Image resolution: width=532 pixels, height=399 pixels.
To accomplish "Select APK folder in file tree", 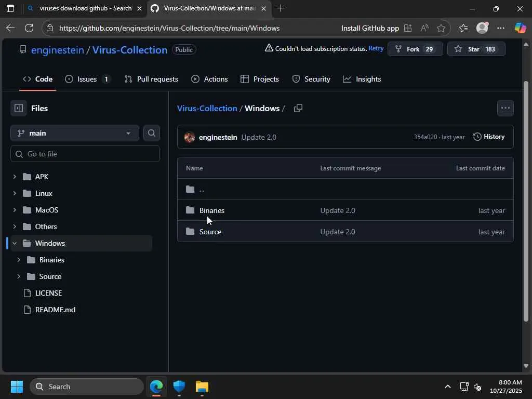I will coord(42,177).
